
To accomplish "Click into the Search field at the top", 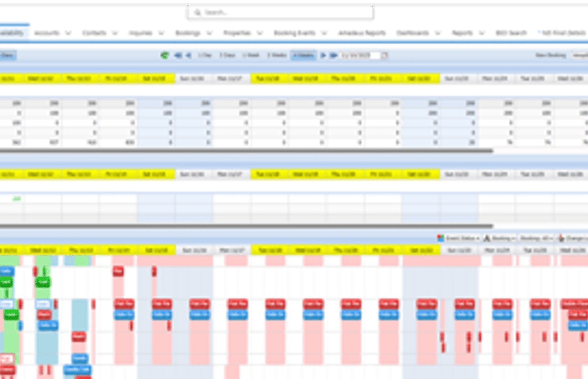I will [x=280, y=12].
